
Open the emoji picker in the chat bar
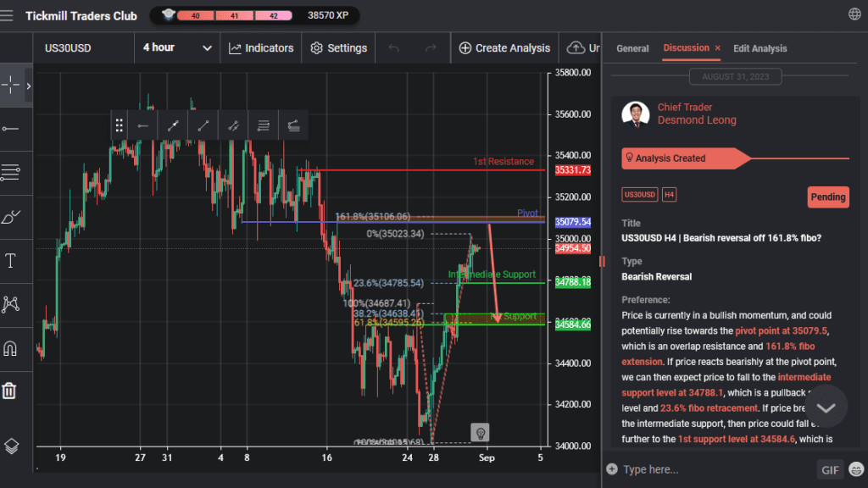click(x=854, y=469)
